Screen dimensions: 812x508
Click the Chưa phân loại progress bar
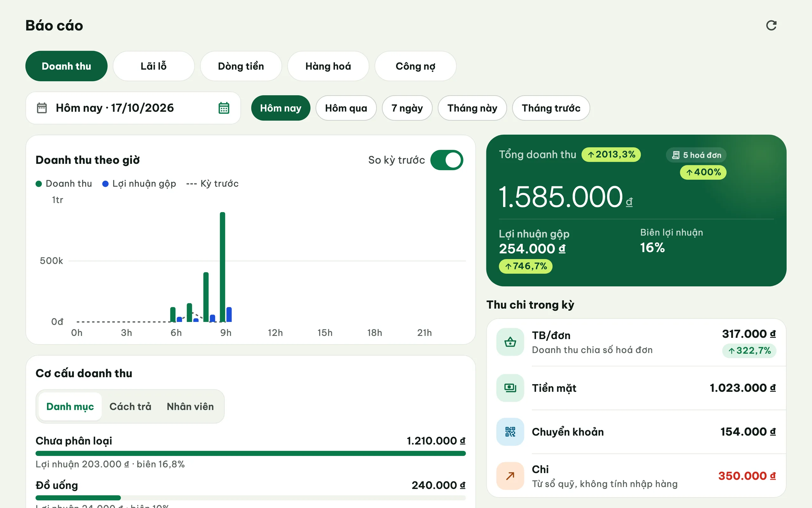(x=251, y=453)
